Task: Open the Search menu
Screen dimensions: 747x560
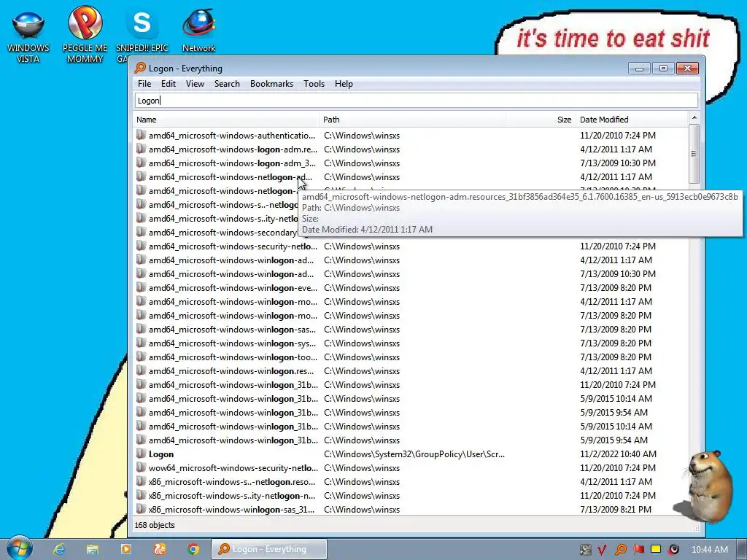Action: click(x=227, y=84)
